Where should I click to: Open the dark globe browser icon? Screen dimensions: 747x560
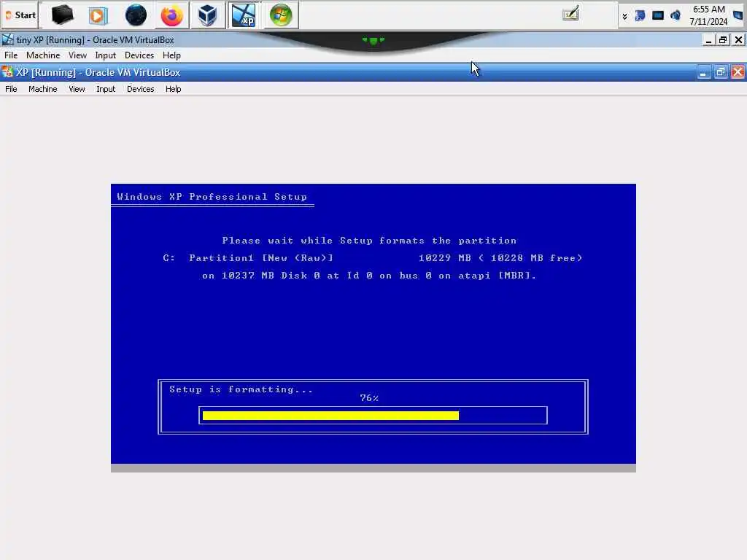coord(136,15)
